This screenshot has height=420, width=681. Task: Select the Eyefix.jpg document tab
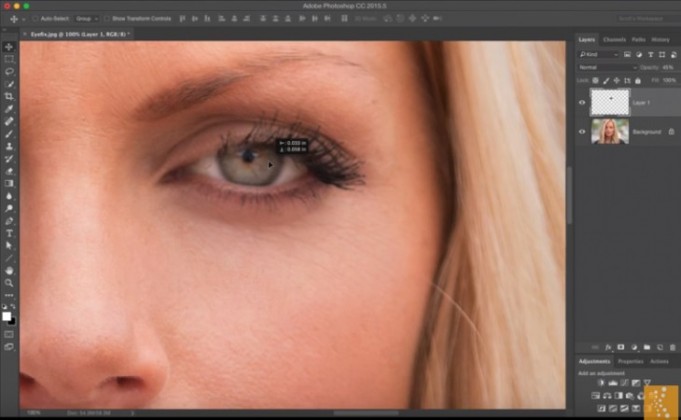click(78, 34)
